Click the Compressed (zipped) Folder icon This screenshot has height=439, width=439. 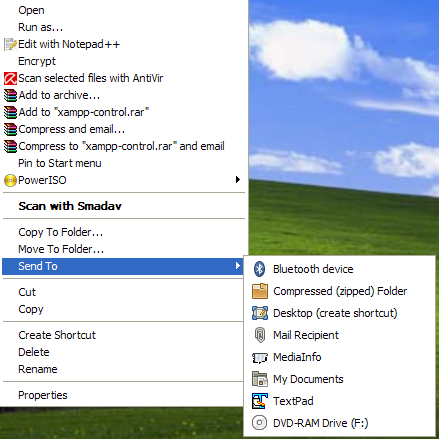pos(260,291)
